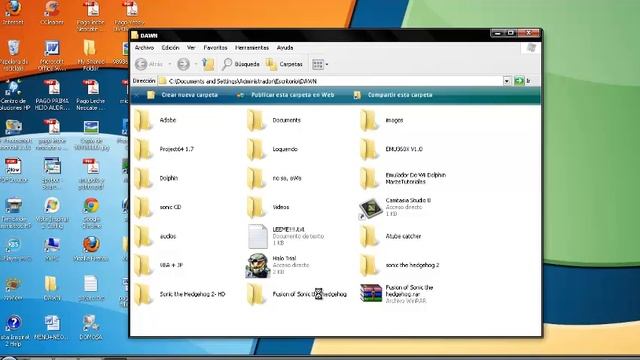This screenshot has height=360, width=640.
Task: Open the Project64 1.7 folder
Action: (164, 149)
